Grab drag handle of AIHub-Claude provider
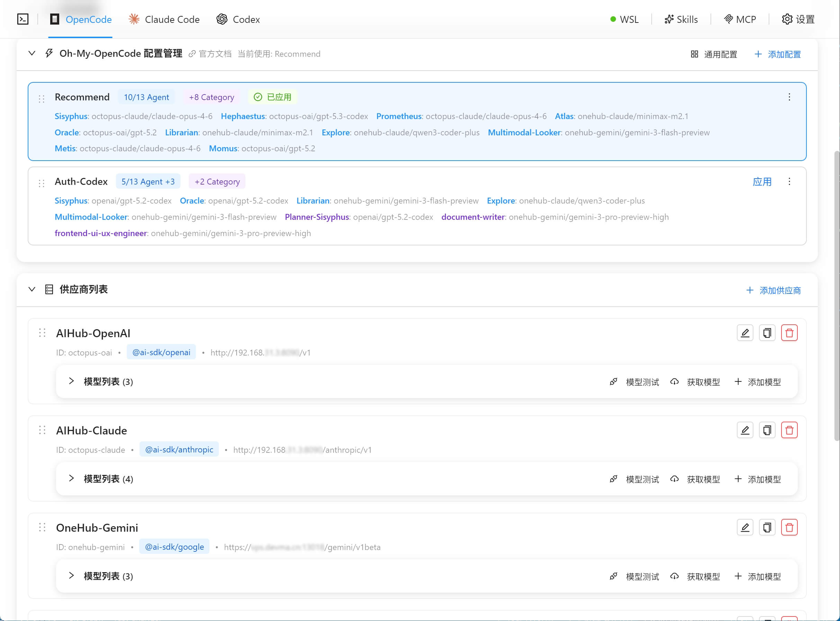Image resolution: width=840 pixels, height=621 pixels. [x=42, y=430]
